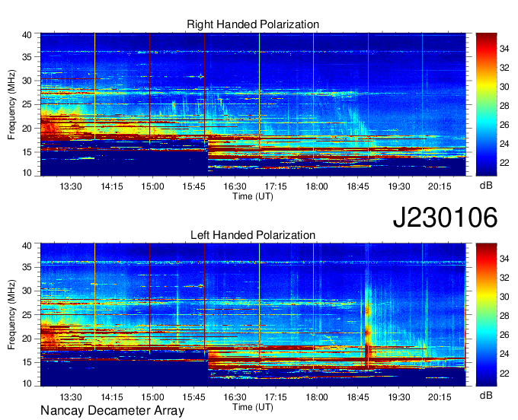Image resolution: width=518 pixels, height=420 pixels.
Task: Click the 34 value on upper color scale
Action: point(504,49)
